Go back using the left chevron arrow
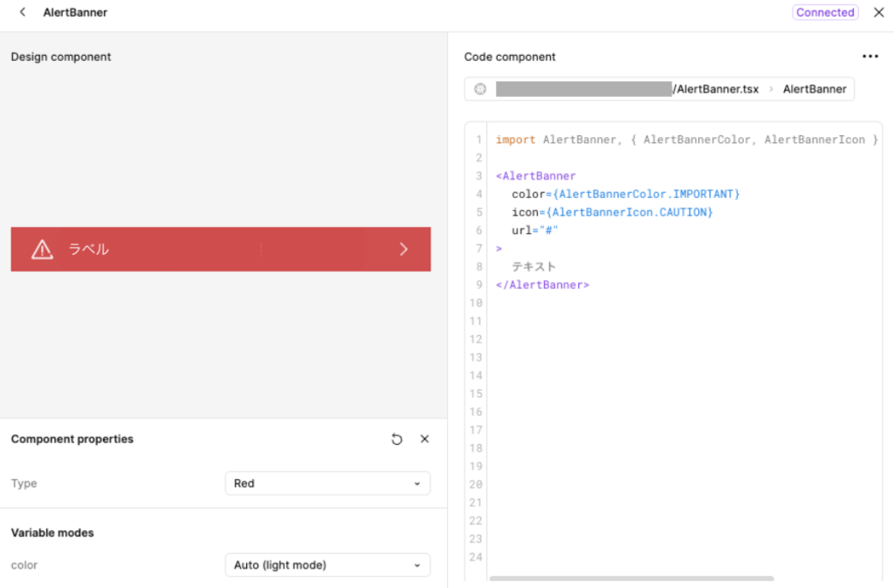Image resolution: width=894 pixels, height=588 pixels. tap(23, 12)
